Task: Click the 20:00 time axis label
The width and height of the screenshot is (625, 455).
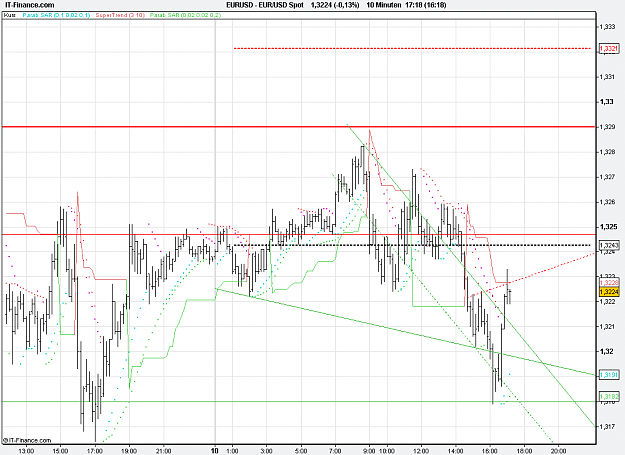Action: pyautogui.click(x=558, y=451)
